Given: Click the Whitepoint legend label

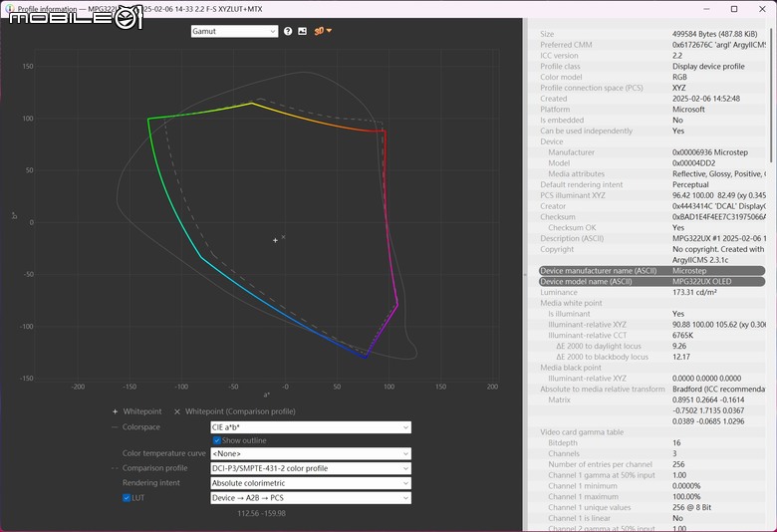Looking at the screenshot, I should pos(142,411).
